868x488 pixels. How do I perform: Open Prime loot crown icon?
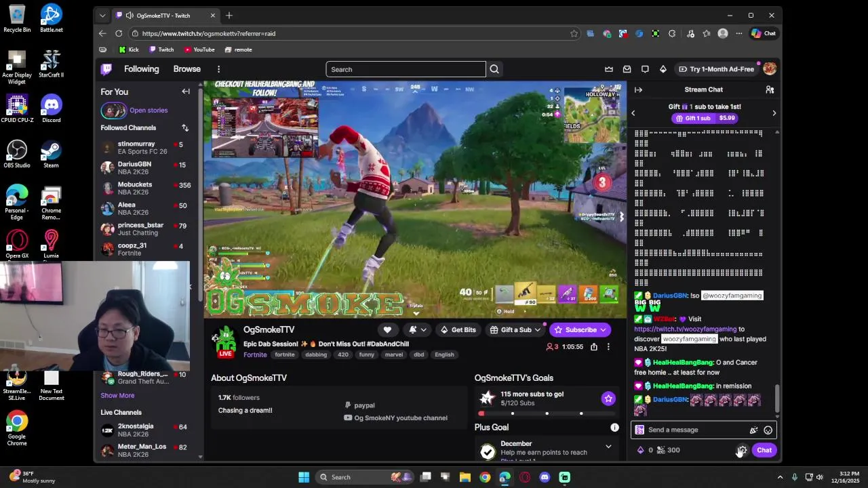click(x=609, y=69)
